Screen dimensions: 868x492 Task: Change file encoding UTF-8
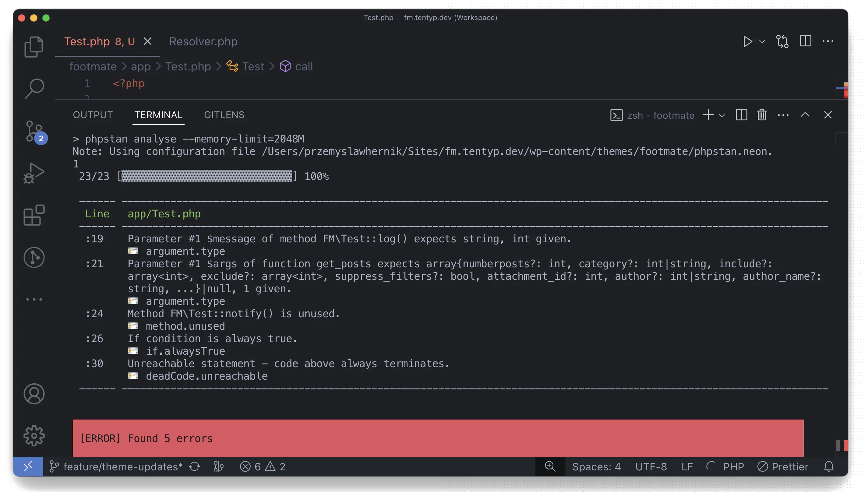pyautogui.click(x=651, y=467)
